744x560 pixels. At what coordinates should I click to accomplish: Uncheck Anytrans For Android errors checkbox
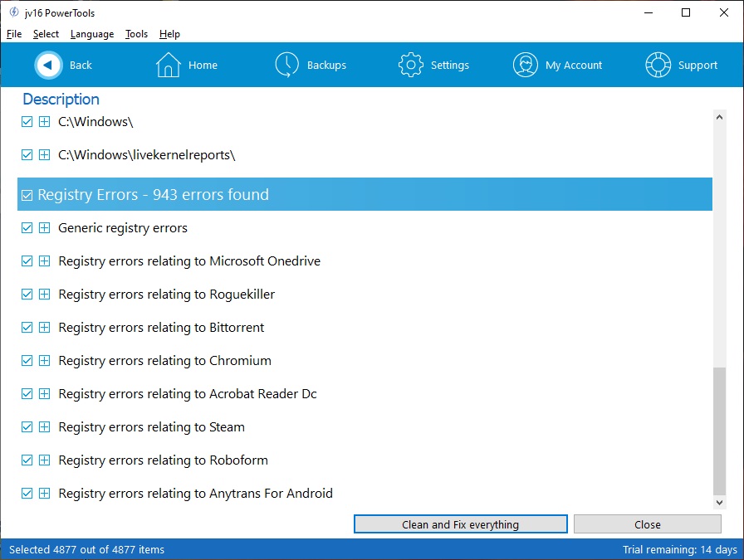(x=27, y=494)
